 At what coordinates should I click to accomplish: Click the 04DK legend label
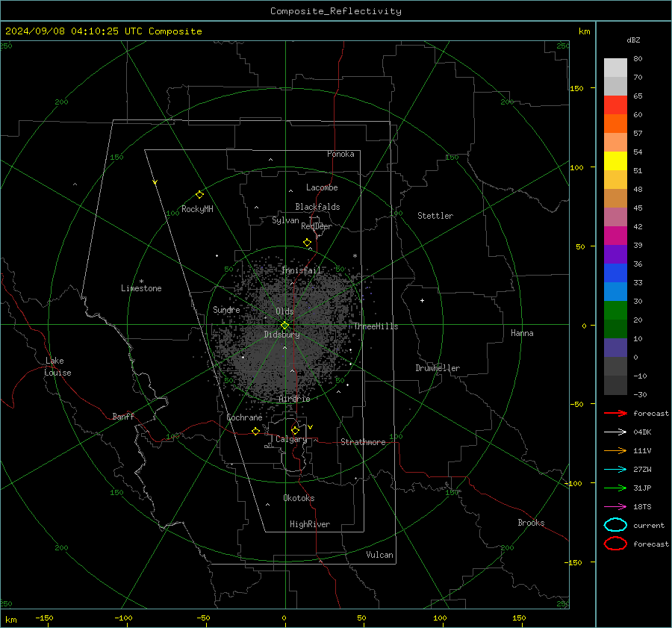(x=642, y=432)
